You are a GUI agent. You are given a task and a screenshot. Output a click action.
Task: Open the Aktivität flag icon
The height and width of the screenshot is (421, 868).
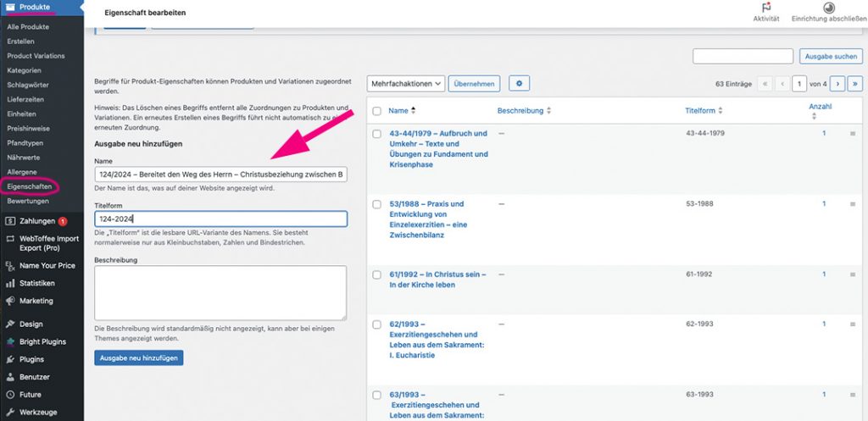[x=765, y=8]
